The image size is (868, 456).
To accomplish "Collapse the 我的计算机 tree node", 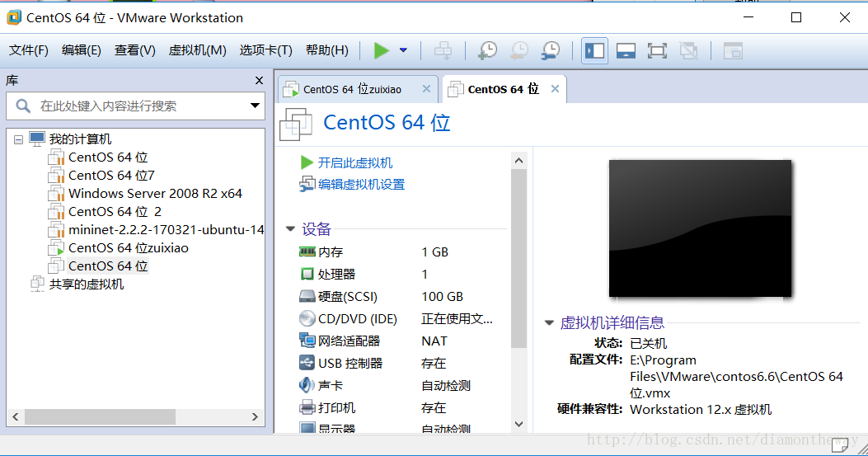I will point(19,139).
